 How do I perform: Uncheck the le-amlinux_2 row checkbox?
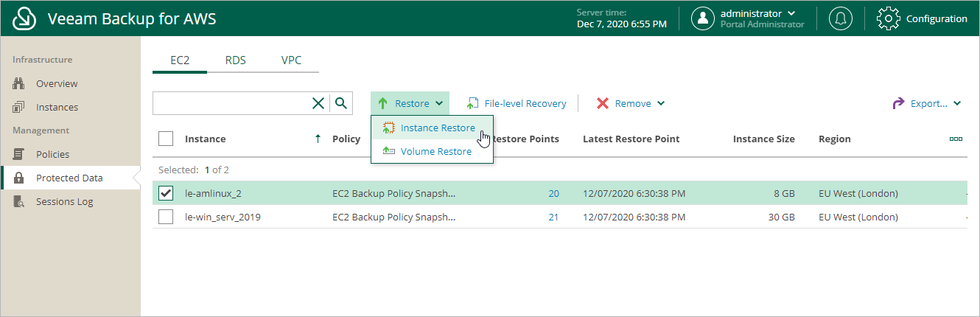[166, 193]
